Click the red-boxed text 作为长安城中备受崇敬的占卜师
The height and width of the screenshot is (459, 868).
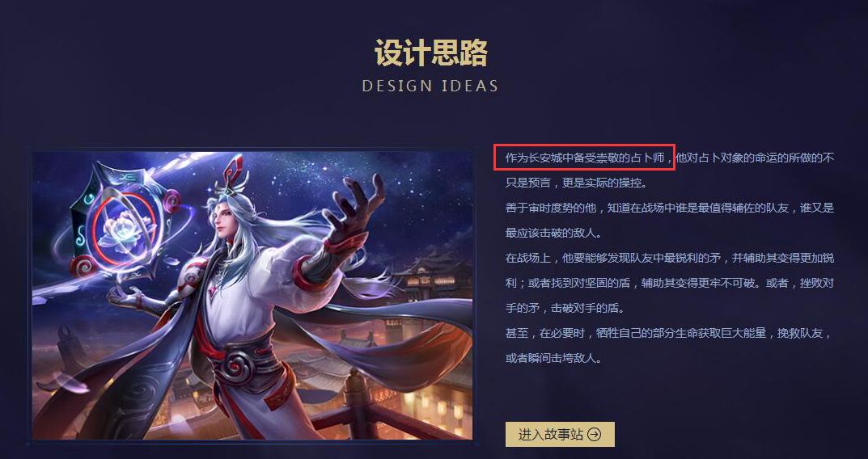[x=585, y=158]
